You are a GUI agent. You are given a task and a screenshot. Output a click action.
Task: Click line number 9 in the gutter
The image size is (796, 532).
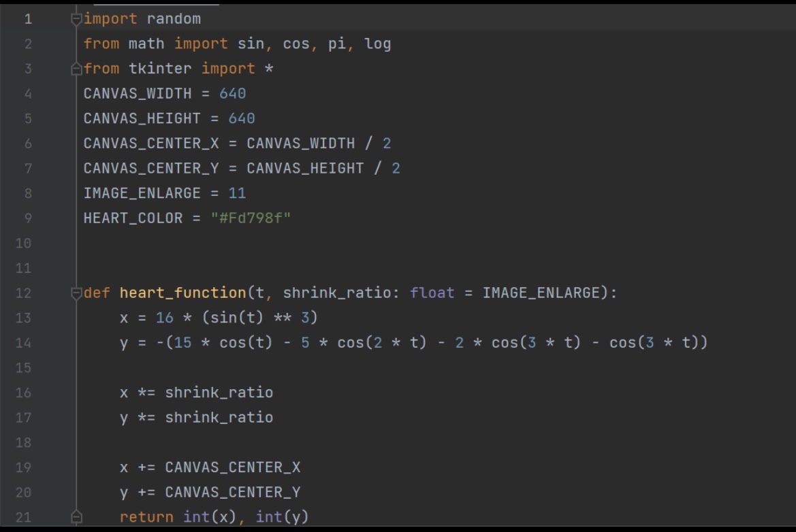point(28,218)
